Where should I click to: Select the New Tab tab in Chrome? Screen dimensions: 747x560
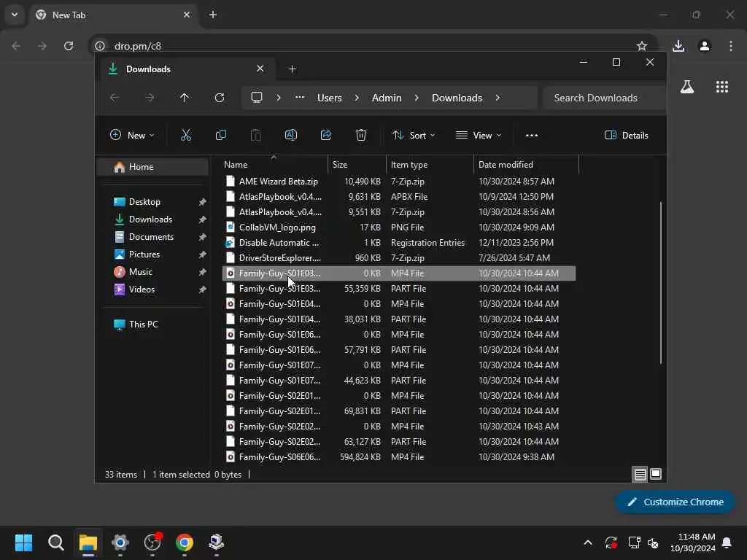click(113, 15)
